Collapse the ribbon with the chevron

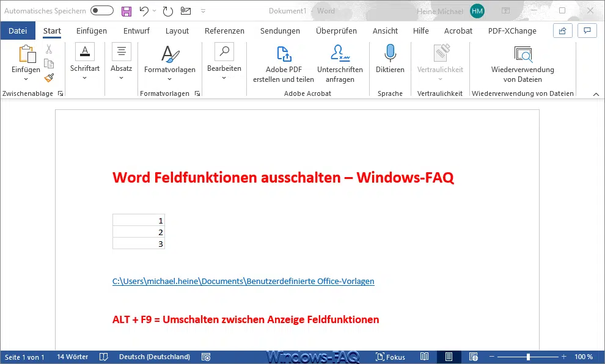[x=596, y=93]
